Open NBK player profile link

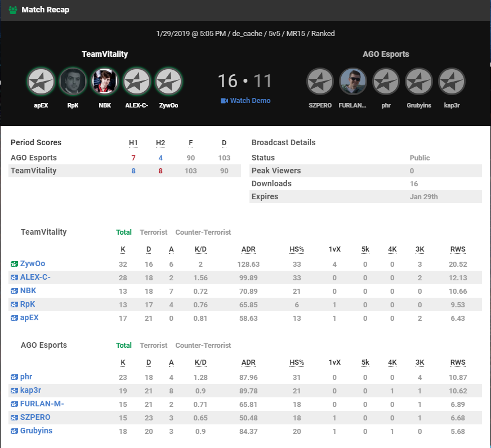click(x=28, y=290)
